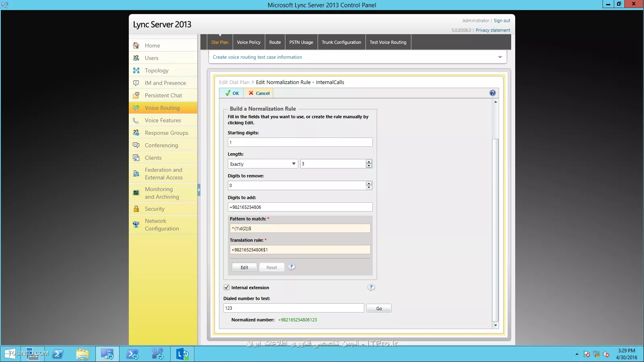Open Topology Builder from the taskbar
This screenshot has height=362, width=644.
point(157,354)
